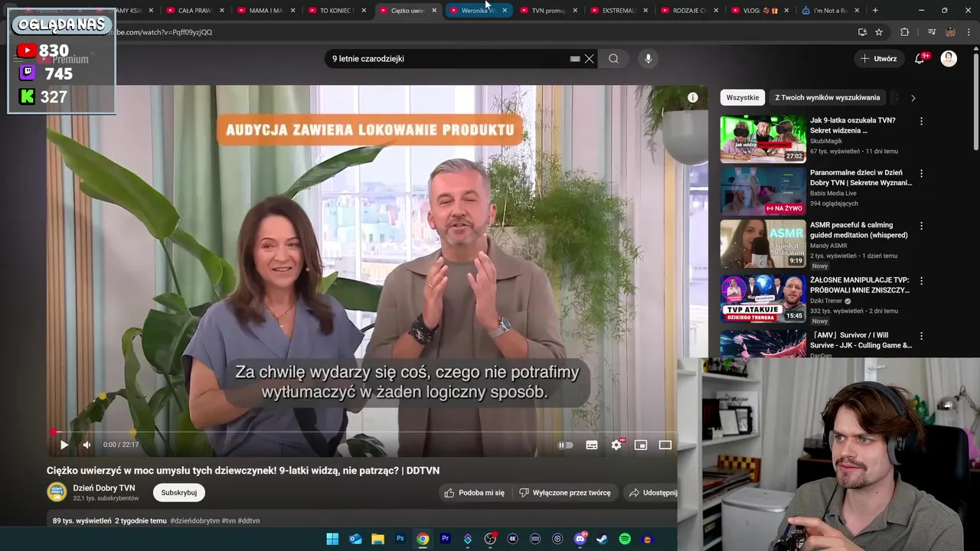
Task: Open a new browser tab with plus
Action: (875, 11)
